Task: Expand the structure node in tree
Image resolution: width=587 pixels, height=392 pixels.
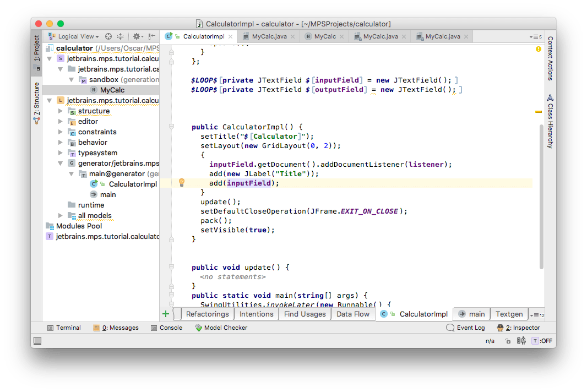Action: tap(61, 111)
